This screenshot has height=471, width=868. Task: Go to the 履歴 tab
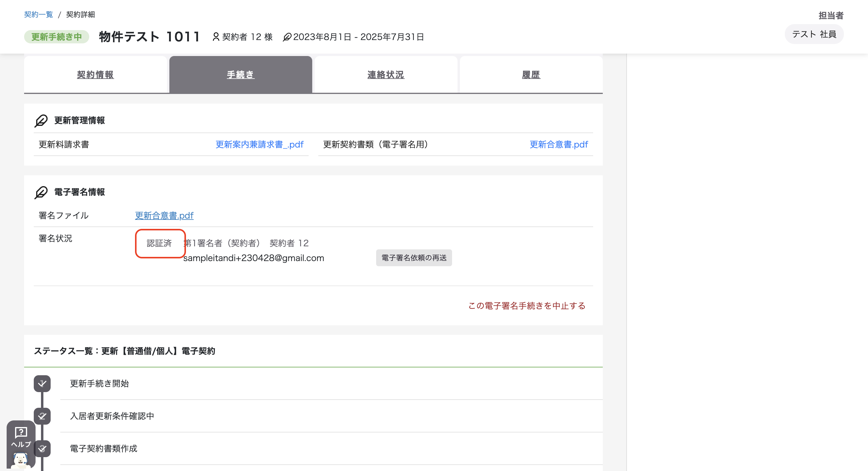531,74
